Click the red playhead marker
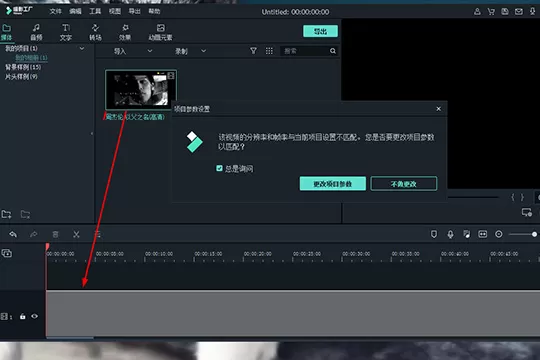 (47, 247)
